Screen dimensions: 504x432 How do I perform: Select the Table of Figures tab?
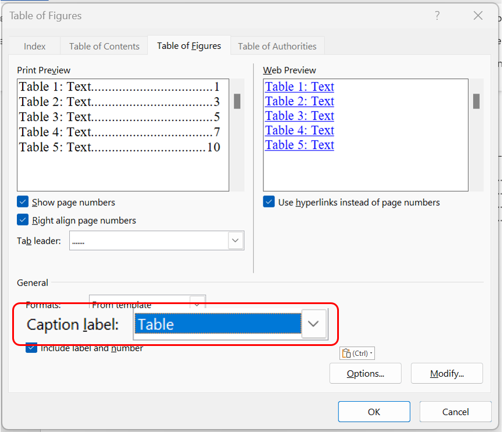tap(189, 46)
